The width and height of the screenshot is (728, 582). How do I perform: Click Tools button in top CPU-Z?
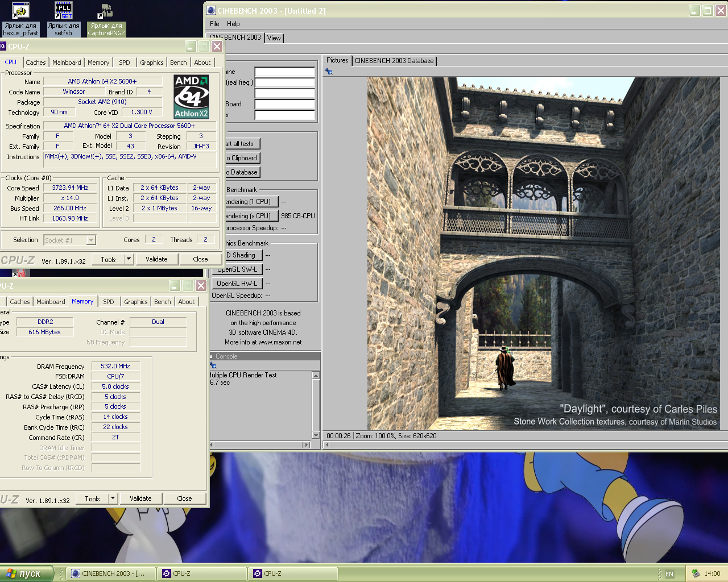point(108,259)
